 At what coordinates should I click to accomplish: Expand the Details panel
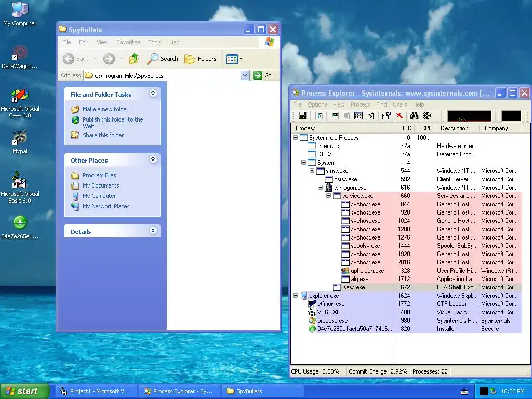coord(153,230)
